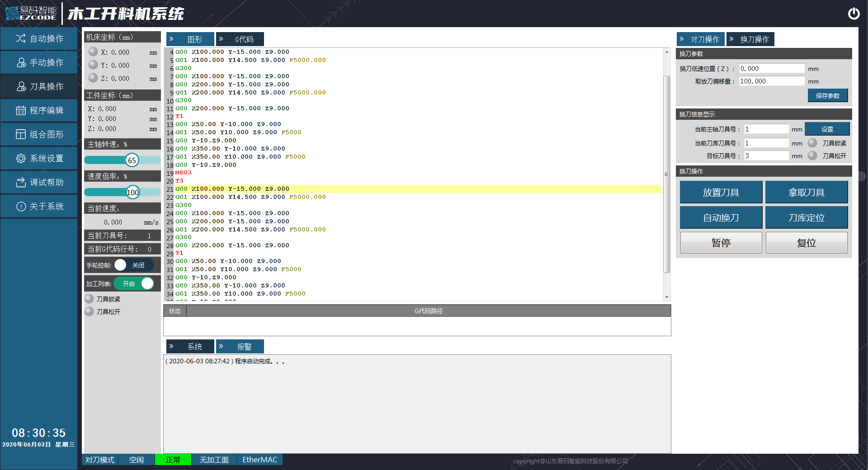Image resolution: width=868 pixels, height=470 pixels.
Task: Open the 关于系统 info icon
Action: [x=21, y=206]
